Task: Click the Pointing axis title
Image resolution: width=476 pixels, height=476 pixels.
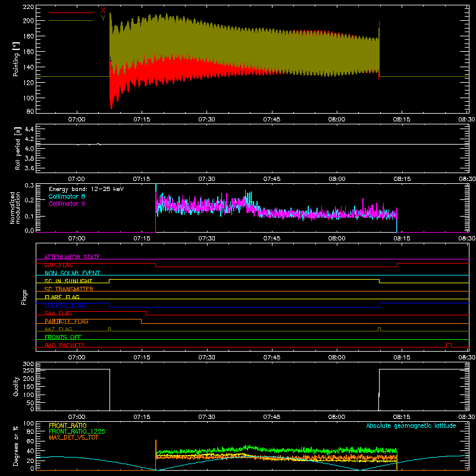Action: pos(16,59)
